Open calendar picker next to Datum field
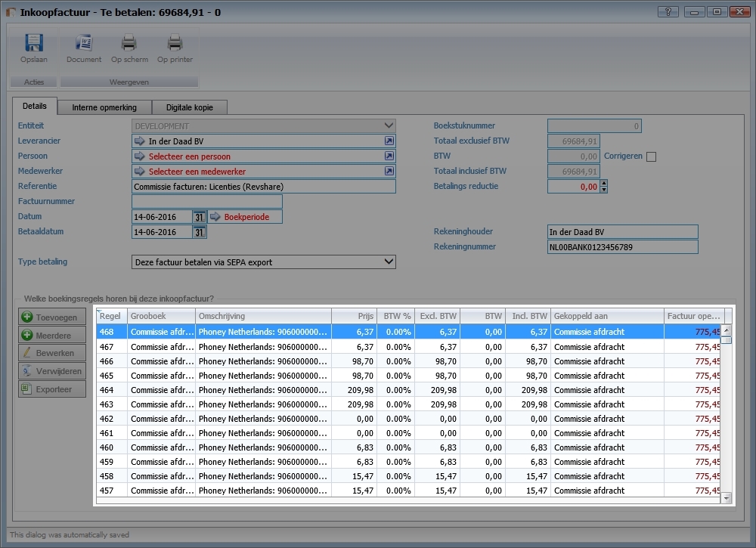Image resolution: width=756 pixels, height=548 pixels. click(200, 217)
